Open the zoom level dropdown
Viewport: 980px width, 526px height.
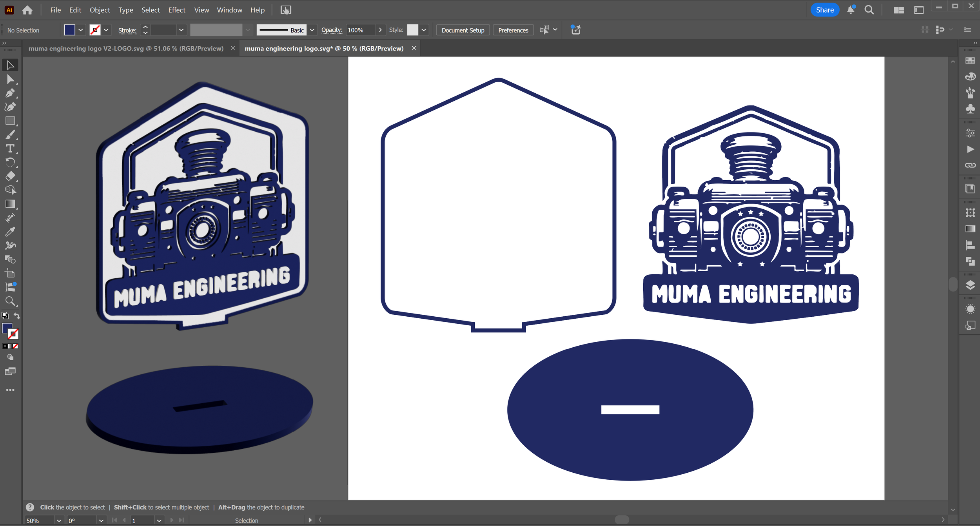click(59, 521)
